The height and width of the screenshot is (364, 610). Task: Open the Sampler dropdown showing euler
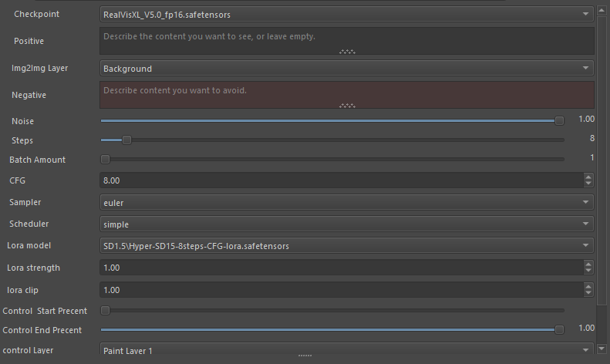347,203
